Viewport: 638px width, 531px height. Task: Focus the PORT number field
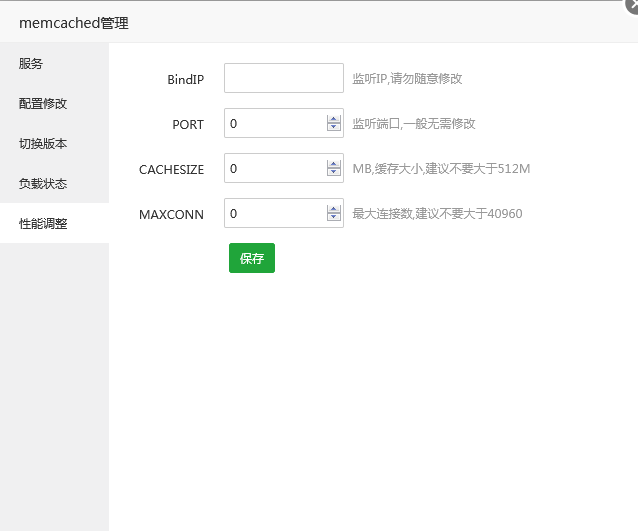click(284, 123)
